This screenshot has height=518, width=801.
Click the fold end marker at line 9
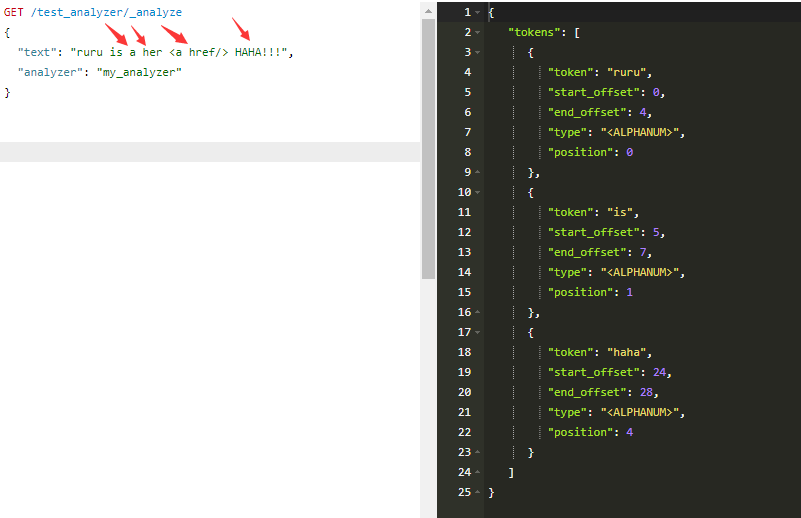click(478, 172)
